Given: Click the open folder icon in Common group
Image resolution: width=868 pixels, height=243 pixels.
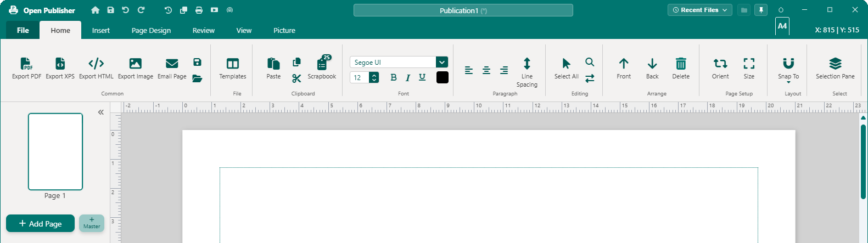Looking at the screenshot, I should tap(197, 78).
